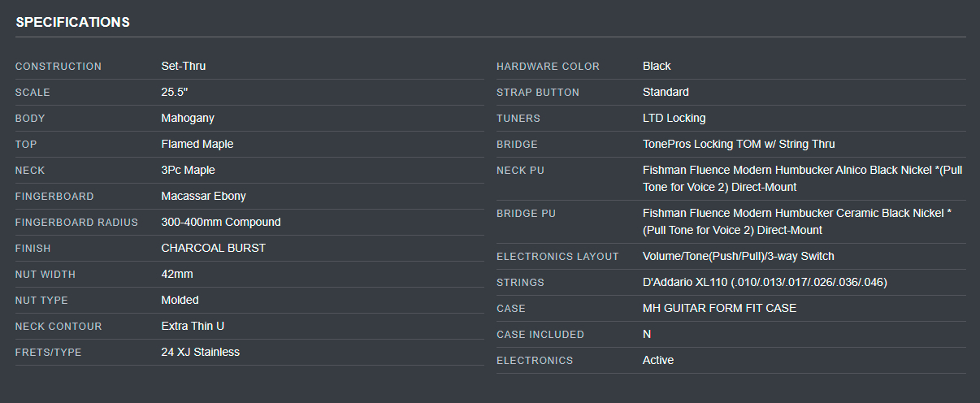The image size is (980, 403).
Task: Select the 42mm nut width value
Action: click(176, 274)
